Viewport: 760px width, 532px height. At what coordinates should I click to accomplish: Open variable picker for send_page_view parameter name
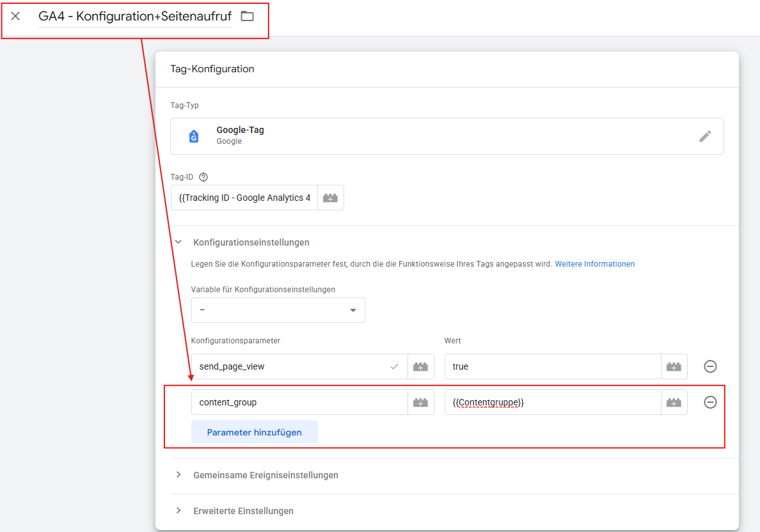point(420,366)
